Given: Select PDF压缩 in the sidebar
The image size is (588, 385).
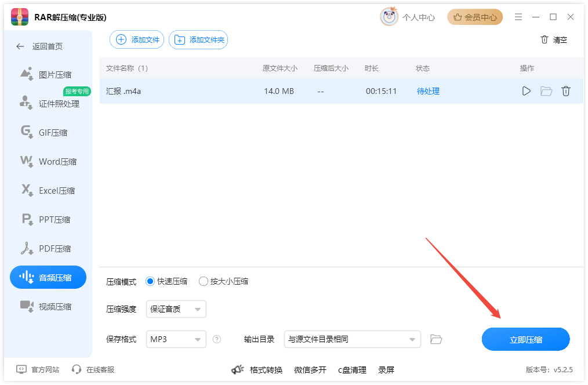Looking at the screenshot, I should (48, 249).
